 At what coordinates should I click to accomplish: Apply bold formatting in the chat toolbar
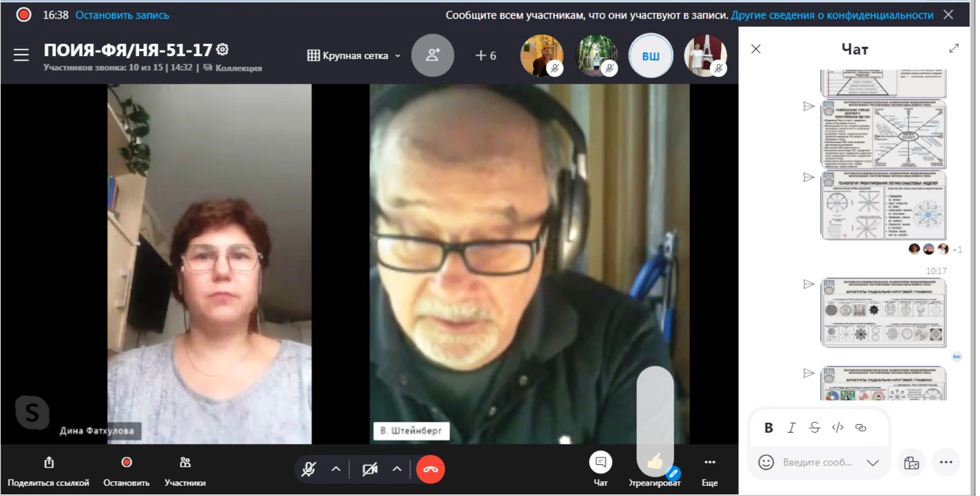768,428
